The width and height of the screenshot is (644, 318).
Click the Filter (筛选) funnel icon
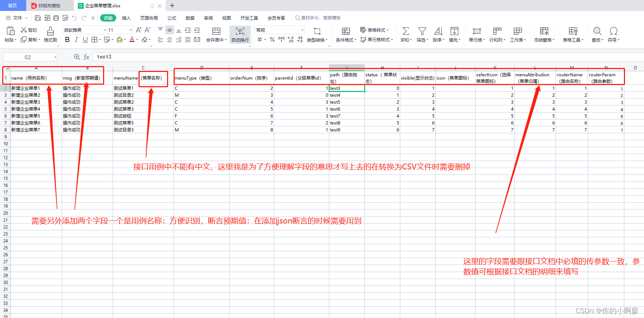click(422, 31)
